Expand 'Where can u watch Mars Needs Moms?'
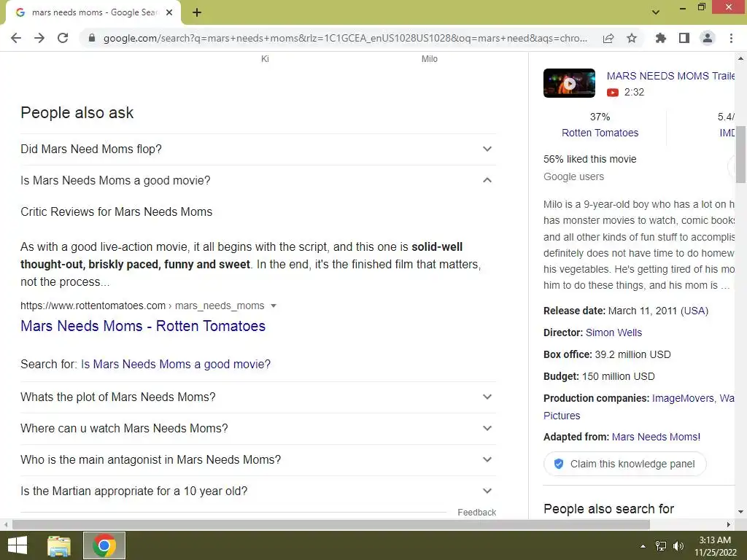 (x=258, y=429)
